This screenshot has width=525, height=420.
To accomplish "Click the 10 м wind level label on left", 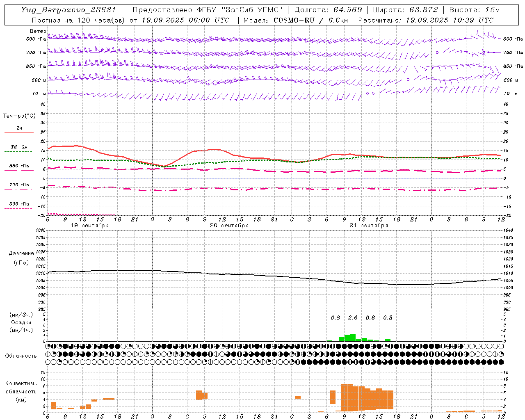I will [x=39, y=94].
